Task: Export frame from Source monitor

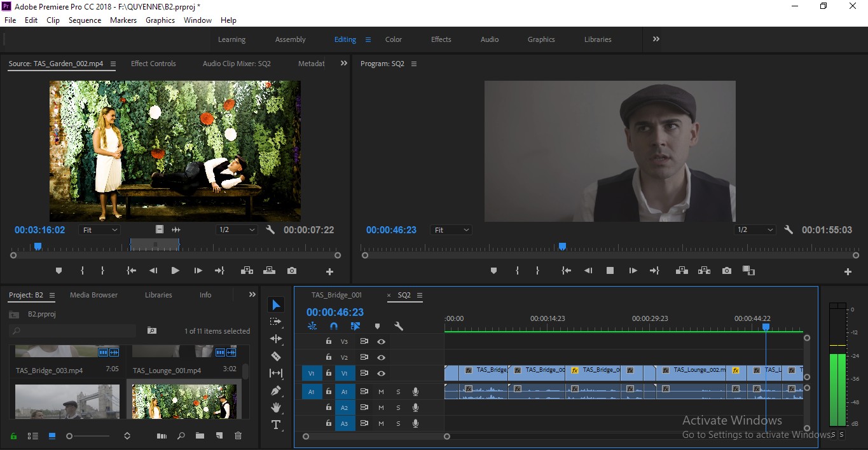Action: (x=292, y=271)
